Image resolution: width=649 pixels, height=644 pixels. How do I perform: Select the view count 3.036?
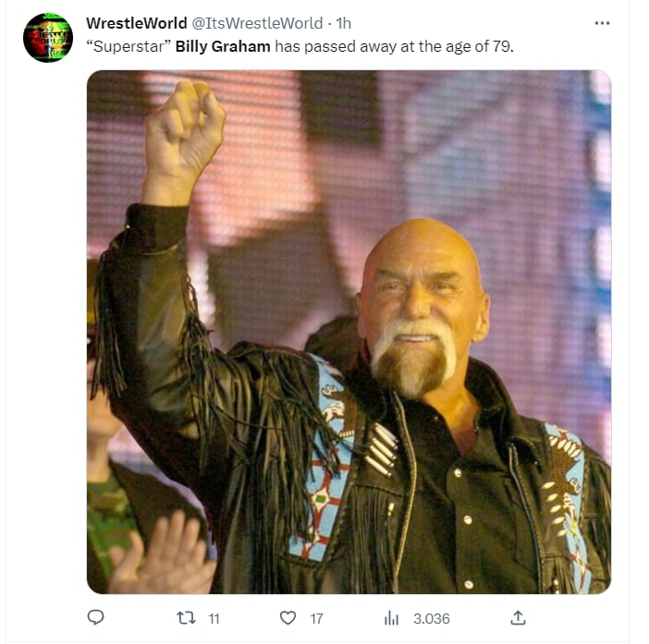(432, 619)
